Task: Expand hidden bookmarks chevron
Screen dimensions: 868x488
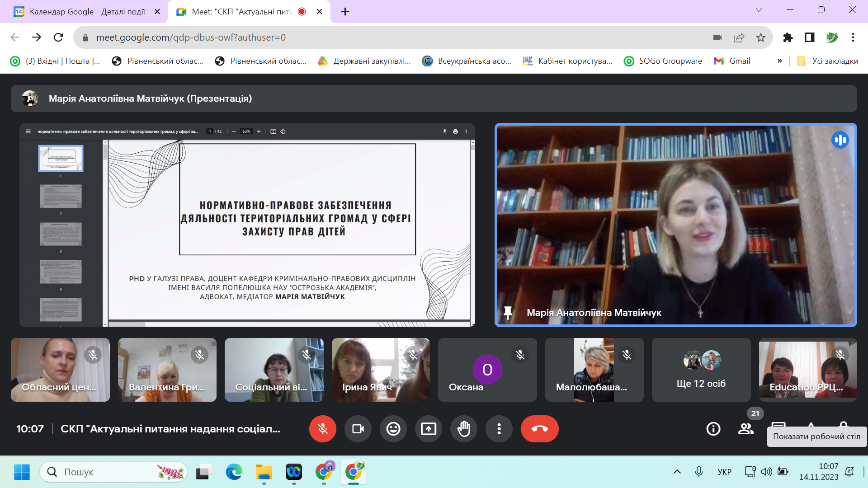Action: pos(779,61)
